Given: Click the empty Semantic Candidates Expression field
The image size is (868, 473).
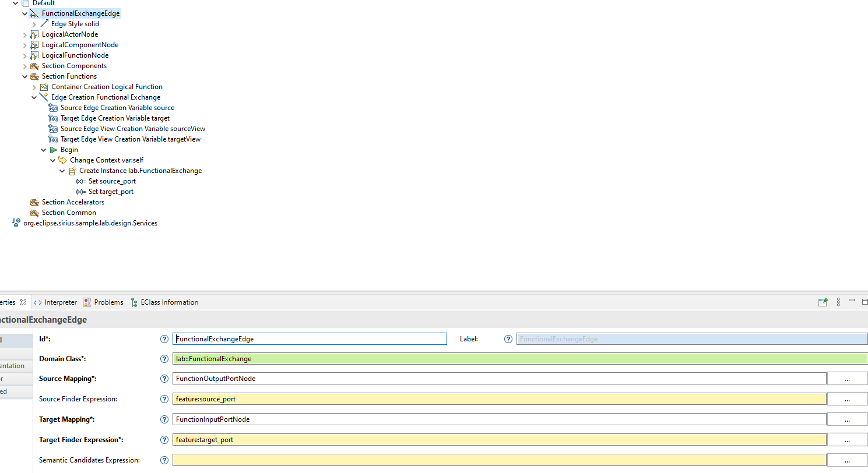Looking at the screenshot, I should tap(499, 460).
